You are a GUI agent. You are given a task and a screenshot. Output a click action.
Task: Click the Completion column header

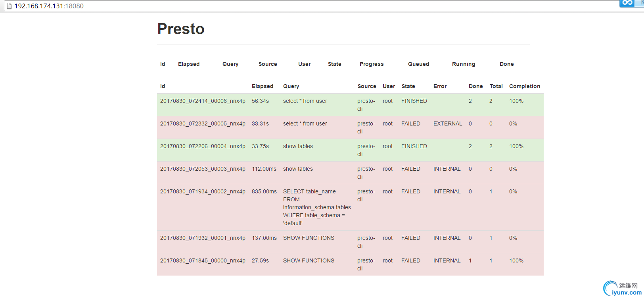click(x=525, y=86)
